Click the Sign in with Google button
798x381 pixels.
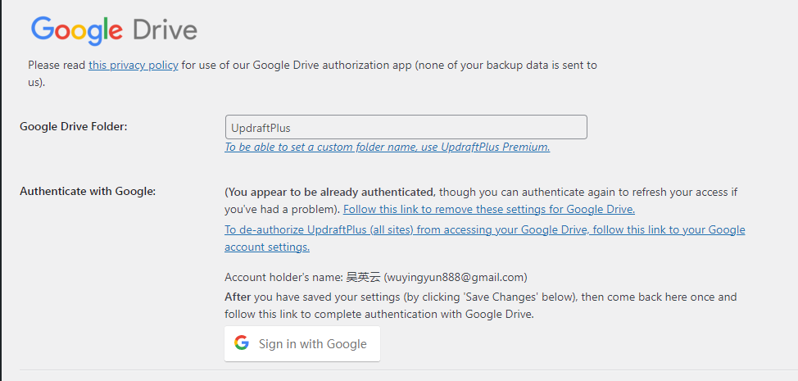[x=302, y=344]
